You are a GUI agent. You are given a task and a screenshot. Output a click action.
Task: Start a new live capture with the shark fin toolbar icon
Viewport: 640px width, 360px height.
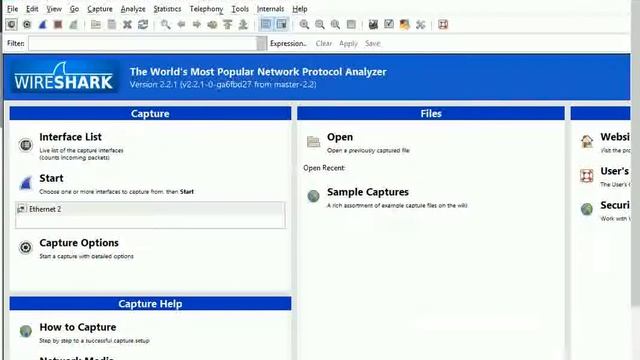(42, 24)
